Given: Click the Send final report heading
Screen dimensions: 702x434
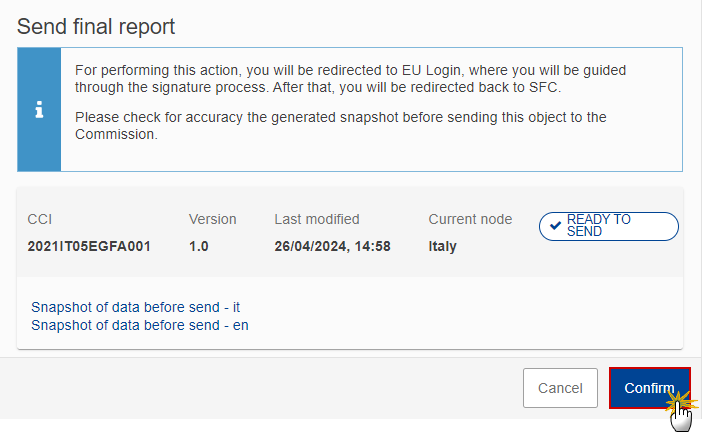Looking at the screenshot, I should pyautogui.click(x=96, y=26).
